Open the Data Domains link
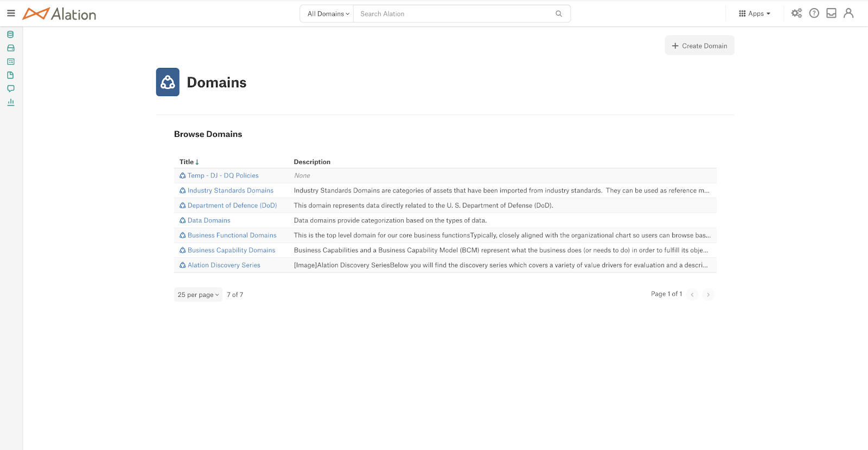This screenshot has width=868, height=450. pos(209,220)
